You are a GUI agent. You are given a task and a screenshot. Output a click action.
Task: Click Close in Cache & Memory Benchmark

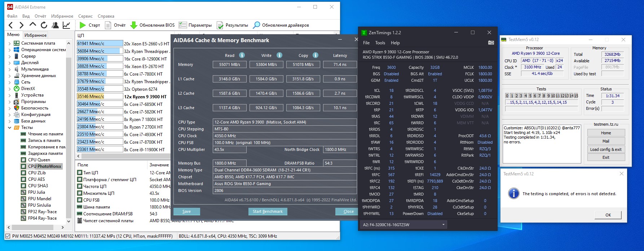point(346,211)
